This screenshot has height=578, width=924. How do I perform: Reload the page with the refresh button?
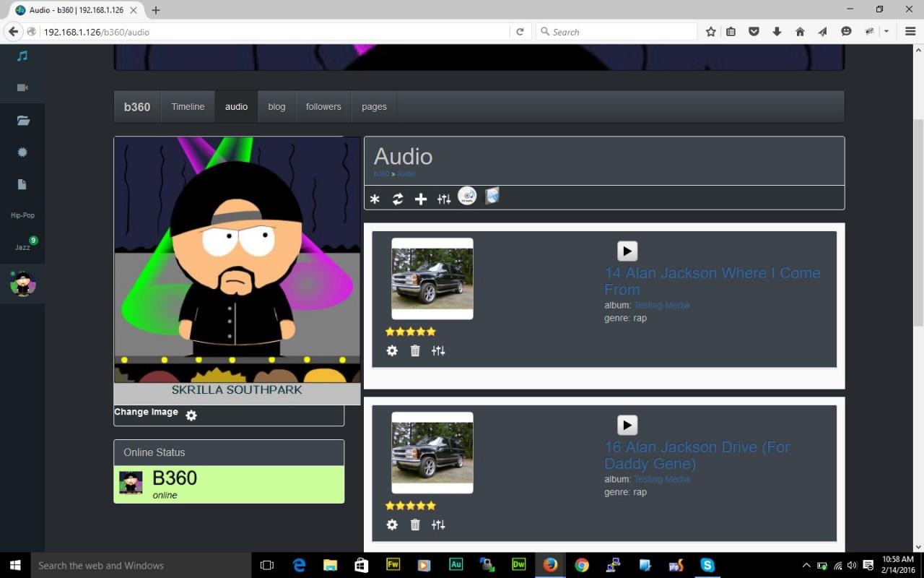[520, 32]
